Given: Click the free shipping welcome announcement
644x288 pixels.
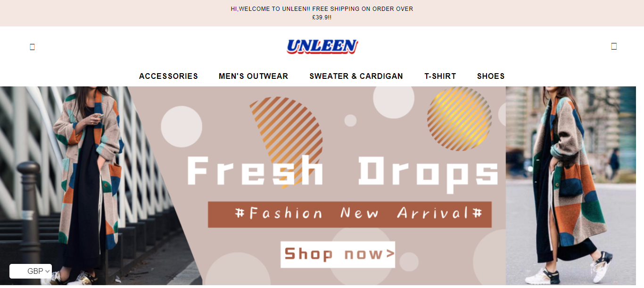Looking at the screenshot, I should 322,13.
